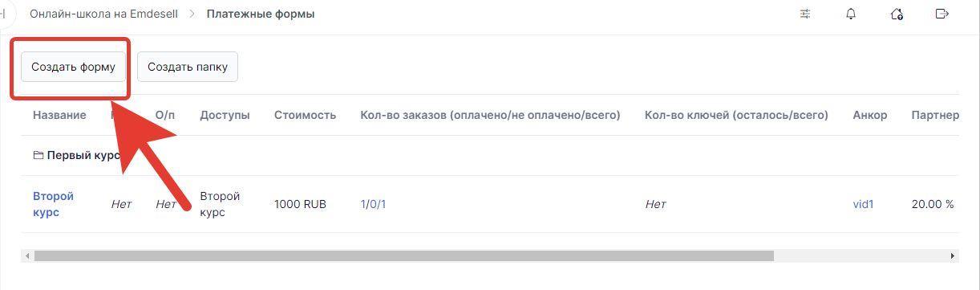Open the sliders settings icon in header

pyautogui.click(x=805, y=14)
